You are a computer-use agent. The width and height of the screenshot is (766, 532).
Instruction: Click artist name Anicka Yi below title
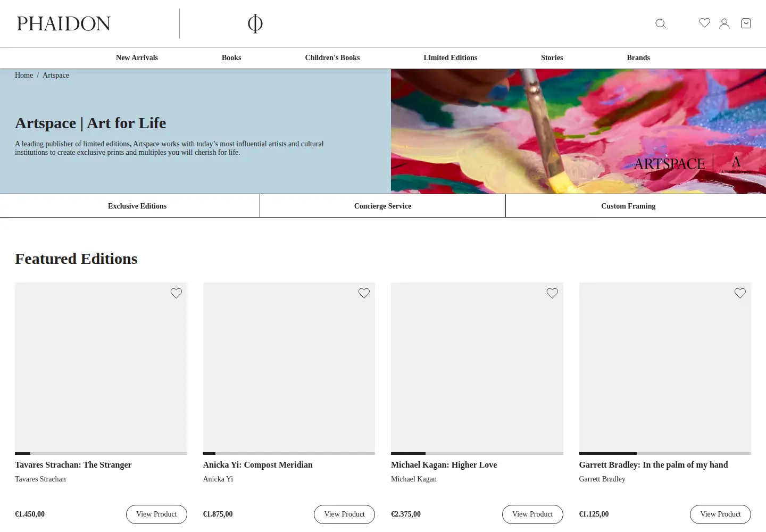pos(218,479)
